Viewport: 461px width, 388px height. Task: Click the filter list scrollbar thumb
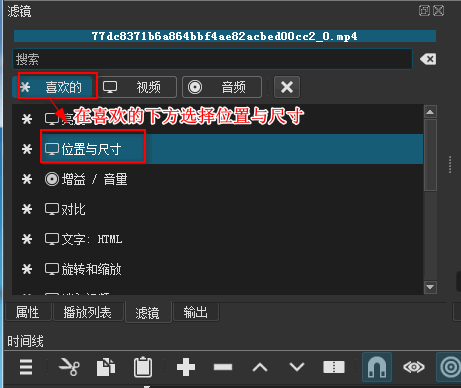(430, 155)
